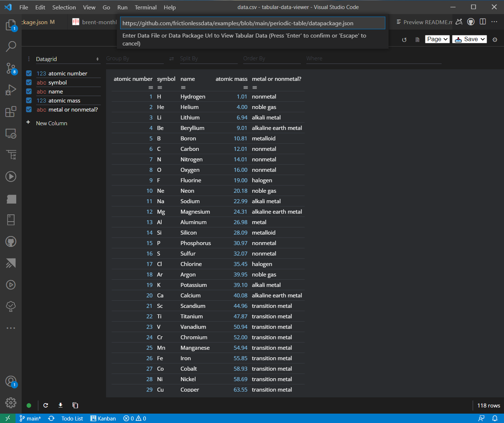Viewport: 504px width, 423px height.
Task: Add a New Column in the sidebar
Action: [52, 123]
